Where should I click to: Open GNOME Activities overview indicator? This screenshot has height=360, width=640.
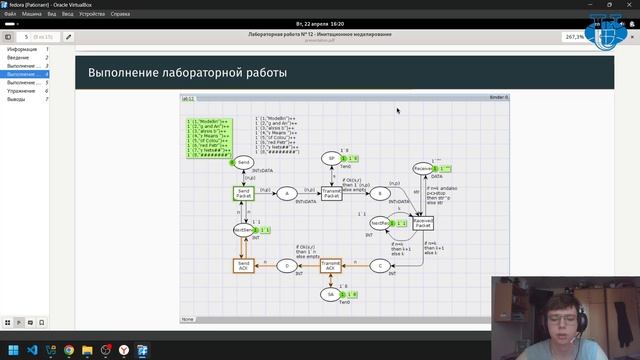(x=11, y=24)
